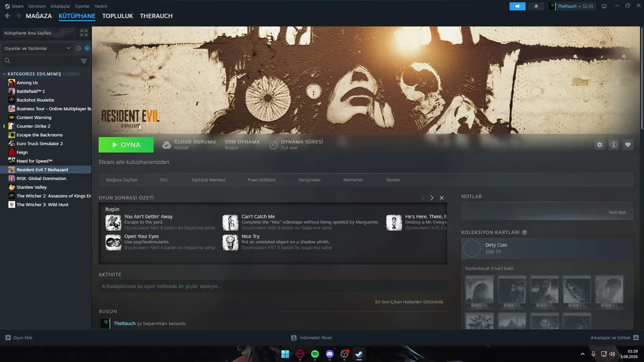Viewport: 644px width, 362px height.
Task: Open the Destek support link
Action: pyautogui.click(x=393, y=180)
